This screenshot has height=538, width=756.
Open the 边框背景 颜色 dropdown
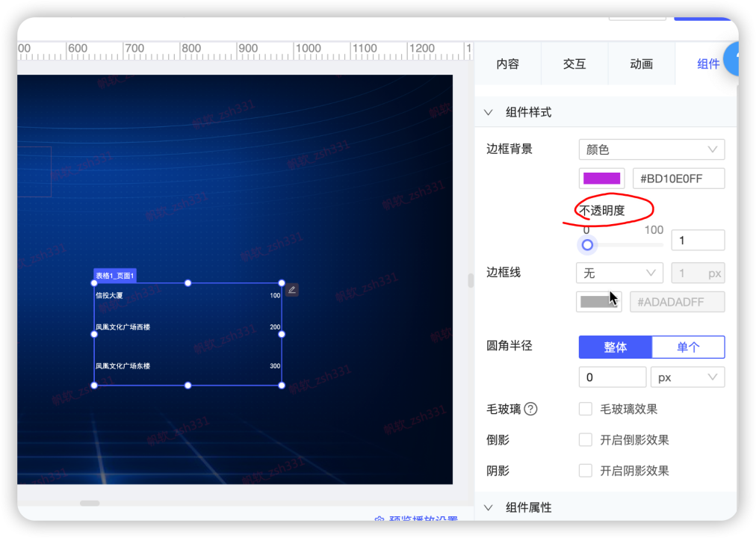point(651,149)
